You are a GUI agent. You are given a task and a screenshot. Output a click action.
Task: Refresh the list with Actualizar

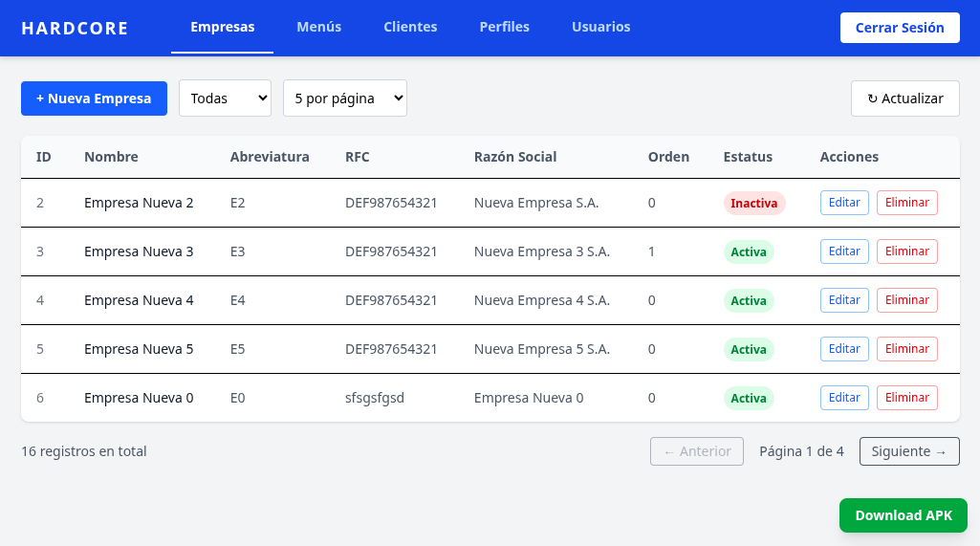point(905,98)
